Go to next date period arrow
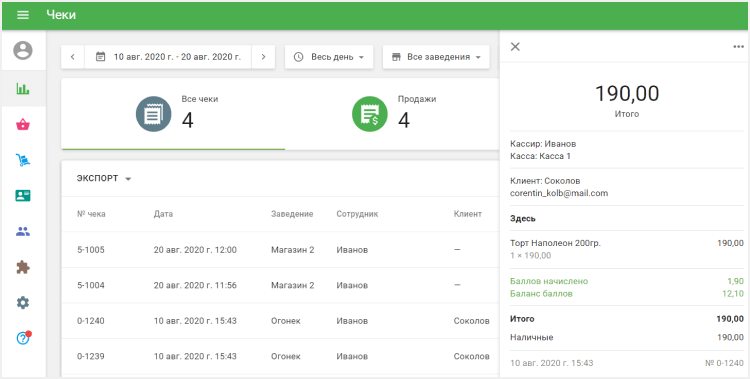 pyautogui.click(x=263, y=57)
